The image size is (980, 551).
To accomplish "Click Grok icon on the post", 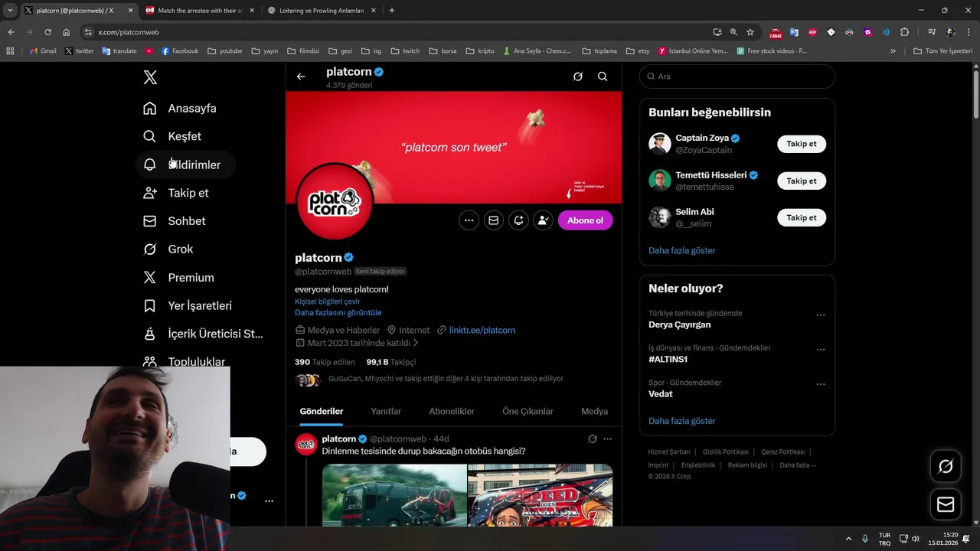I will tap(592, 439).
